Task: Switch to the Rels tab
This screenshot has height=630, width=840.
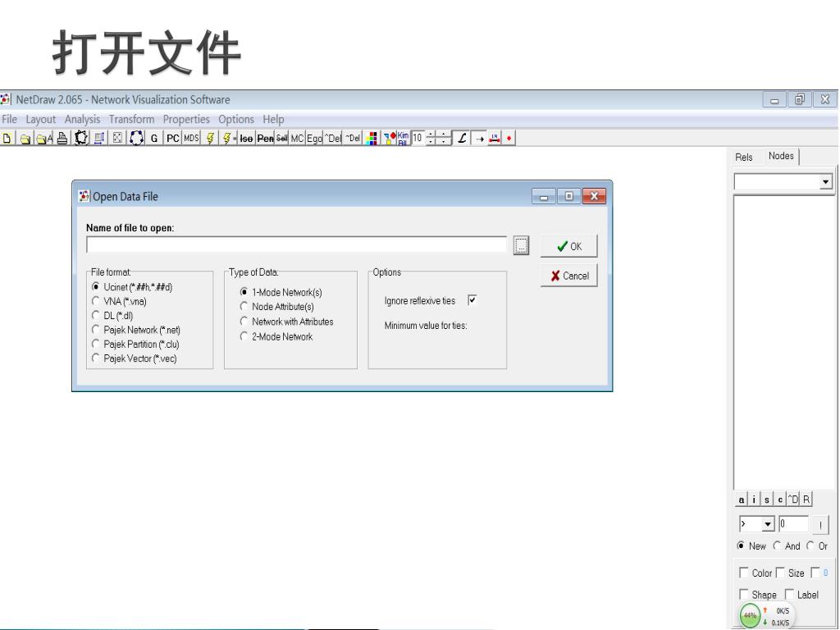Action: point(743,157)
